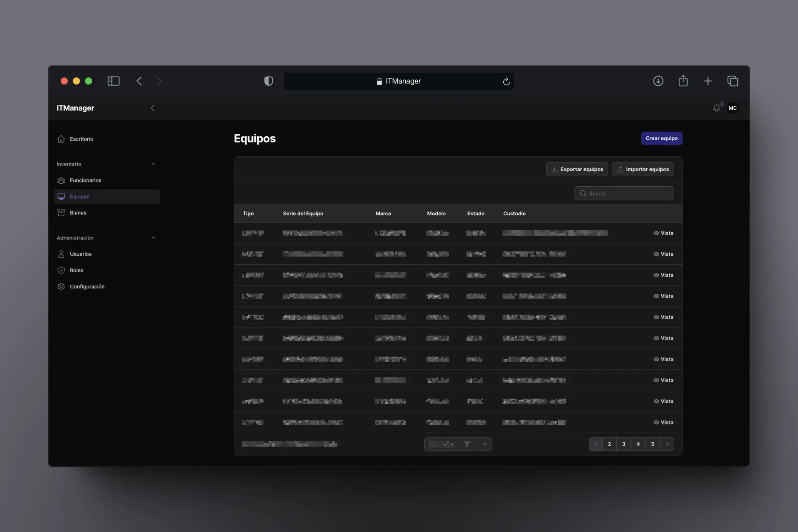Click the privacy shield icon
Screen dimensions: 798x532
tap(268, 81)
